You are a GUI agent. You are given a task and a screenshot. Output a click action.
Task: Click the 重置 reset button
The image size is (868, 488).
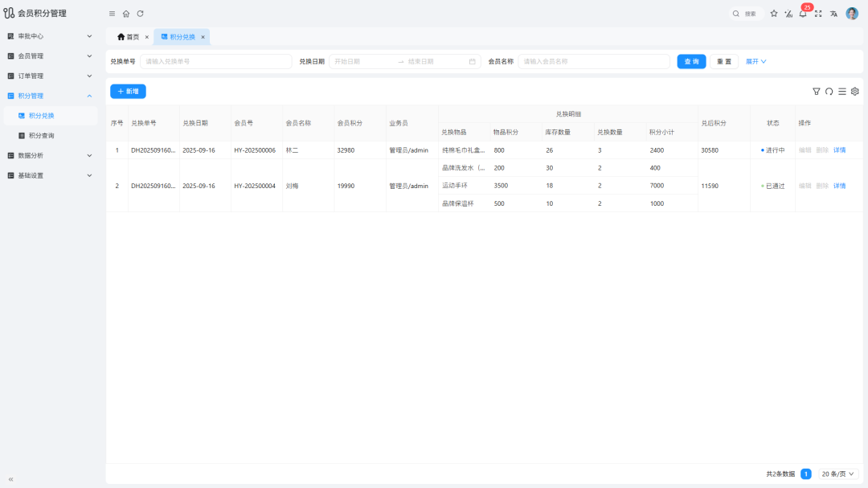pyautogui.click(x=724, y=61)
